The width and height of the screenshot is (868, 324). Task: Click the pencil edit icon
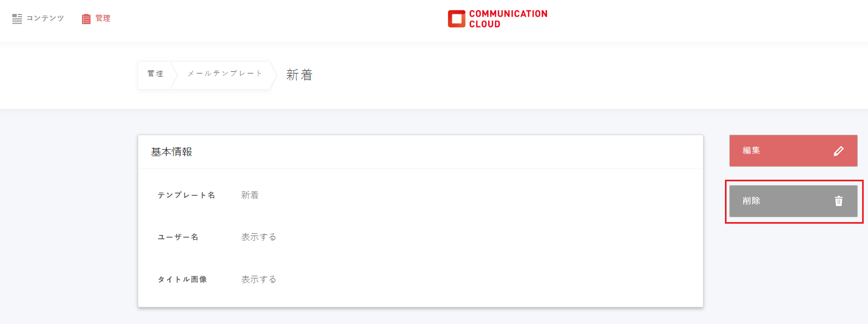pos(839,151)
